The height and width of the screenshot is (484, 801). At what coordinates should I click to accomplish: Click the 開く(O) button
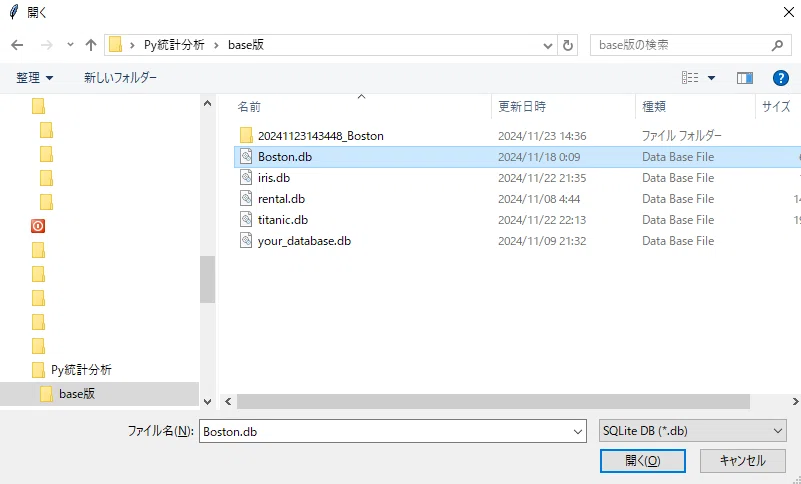(643, 461)
